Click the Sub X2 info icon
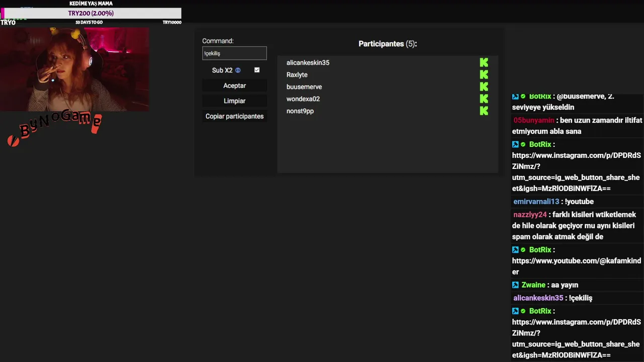The image size is (644, 362). click(x=238, y=70)
